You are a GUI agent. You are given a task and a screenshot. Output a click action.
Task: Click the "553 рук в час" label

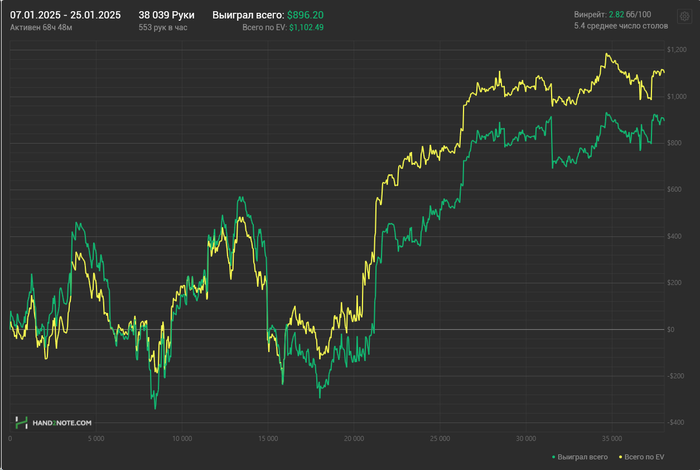[162, 28]
